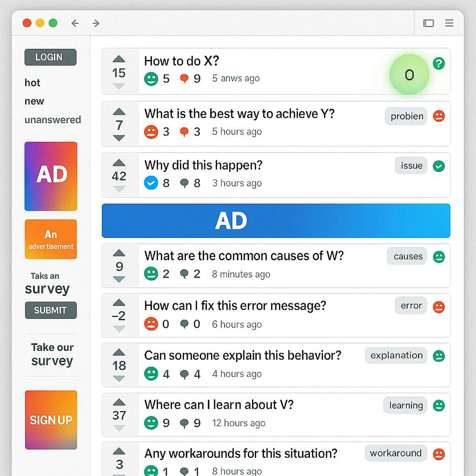Upvote 'Where can I learn about V?'

click(x=119, y=402)
